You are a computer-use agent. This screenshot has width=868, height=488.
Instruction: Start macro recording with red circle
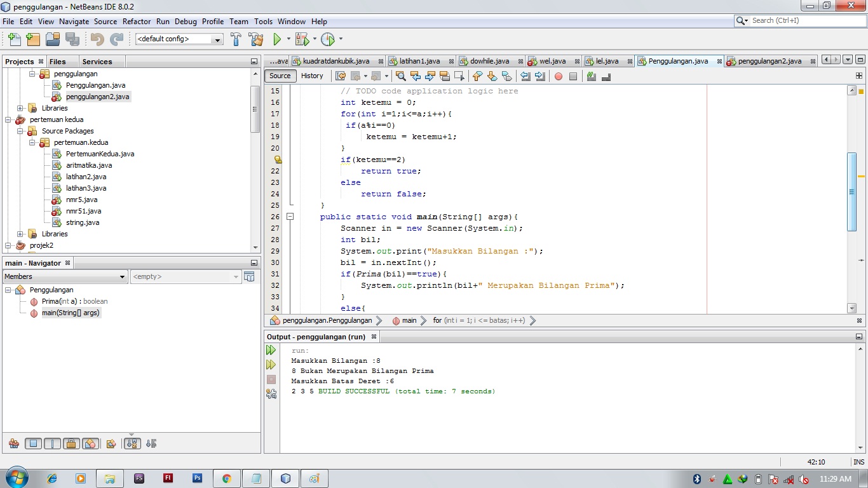coord(559,76)
